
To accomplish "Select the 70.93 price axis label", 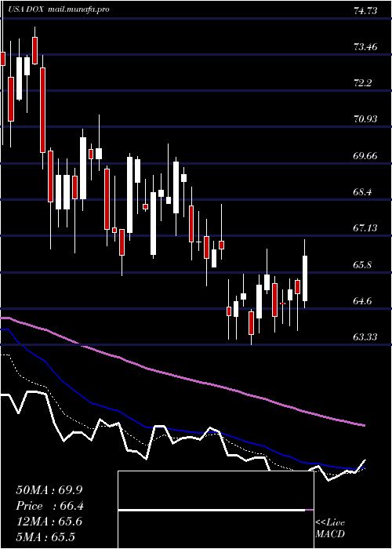I will tap(366, 119).
